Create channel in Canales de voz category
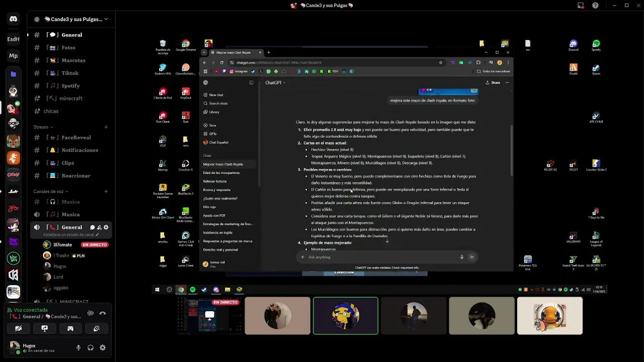Image resolution: width=644 pixels, height=362 pixels. (x=106, y=192)
